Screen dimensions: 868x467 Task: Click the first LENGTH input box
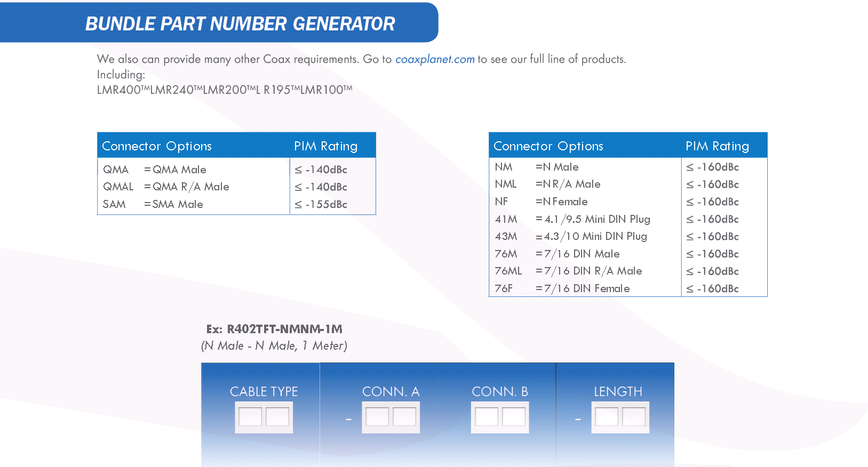(x=607, y=416)
